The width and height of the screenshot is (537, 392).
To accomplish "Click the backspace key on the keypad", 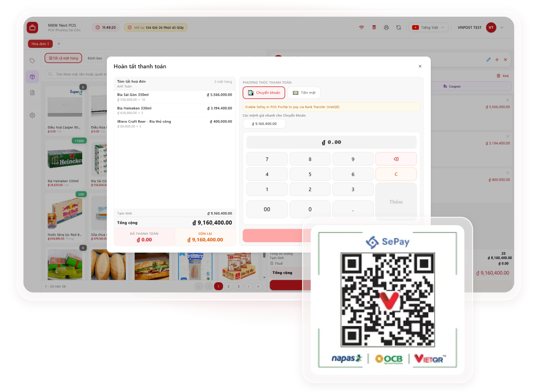I will 396,159.
